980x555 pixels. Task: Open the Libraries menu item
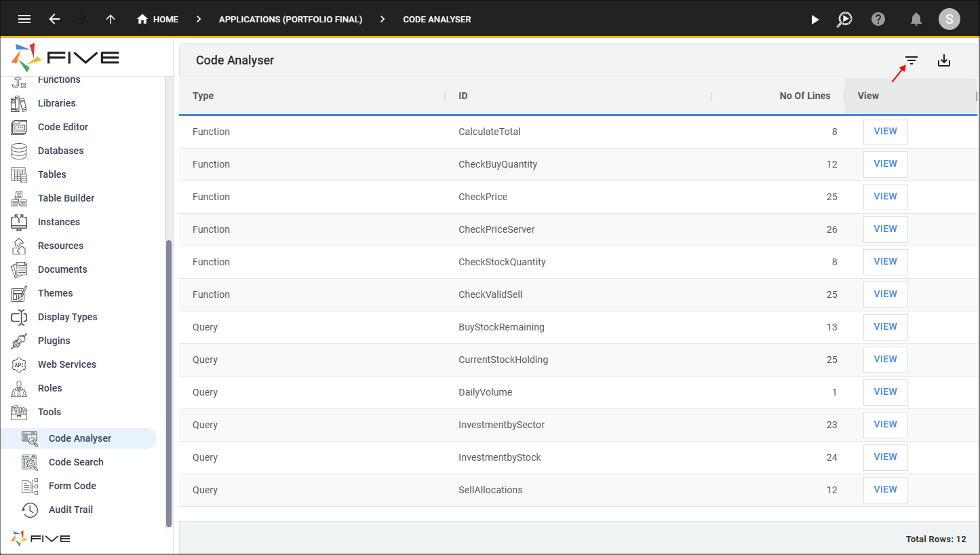[x=57, y=103]
